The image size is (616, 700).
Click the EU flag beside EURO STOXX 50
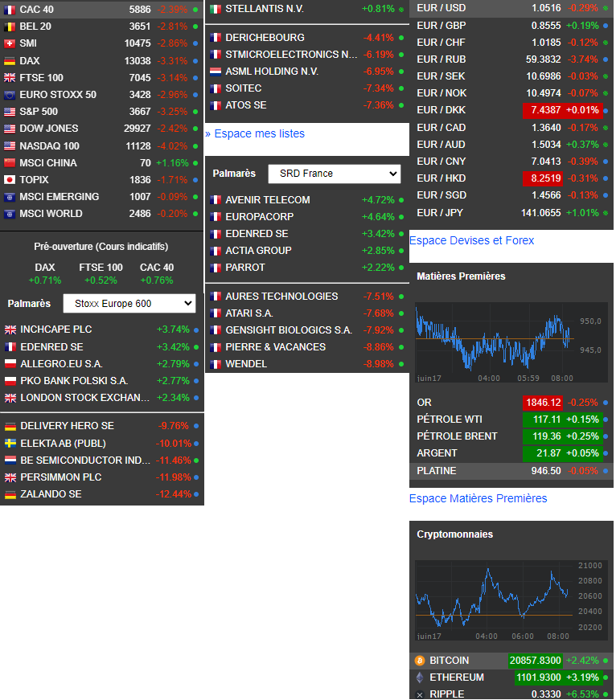coord(10,95)
